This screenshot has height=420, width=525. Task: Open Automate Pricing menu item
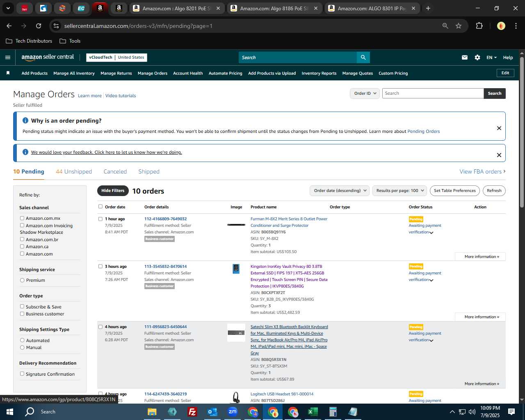click(x=225, y=73)
